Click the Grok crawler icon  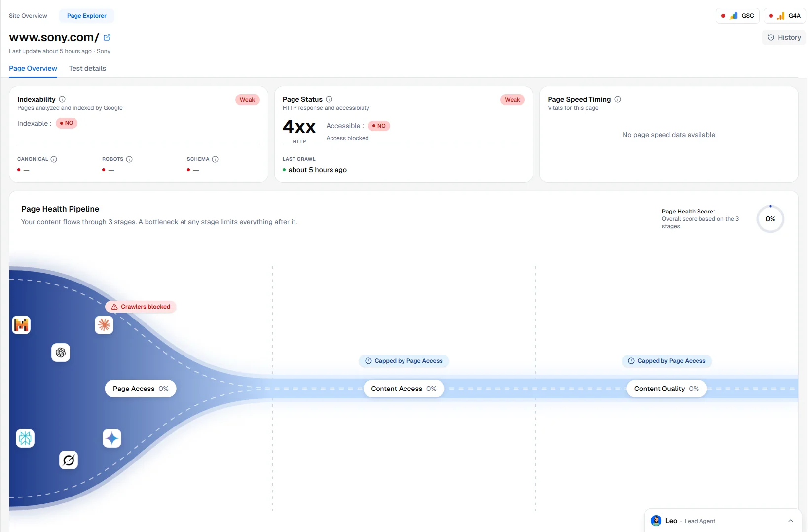[x=69, y=460]
